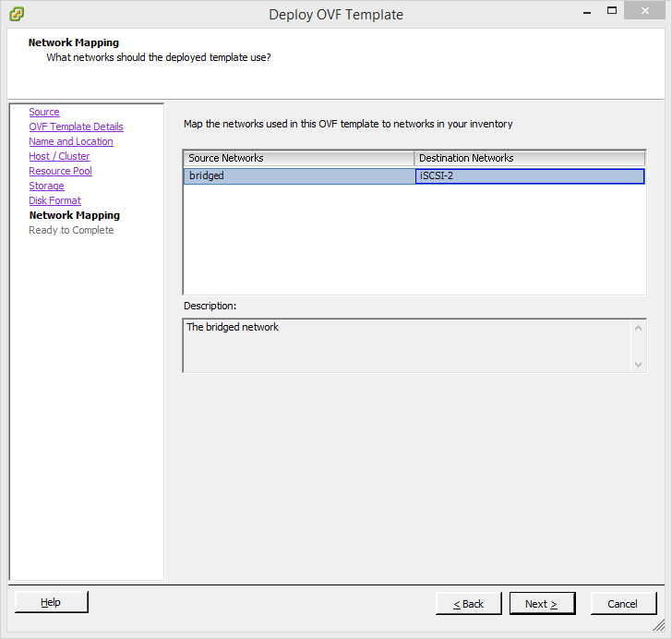
Task: Close the Deploy OVF Template window
Action: point(642,12)
